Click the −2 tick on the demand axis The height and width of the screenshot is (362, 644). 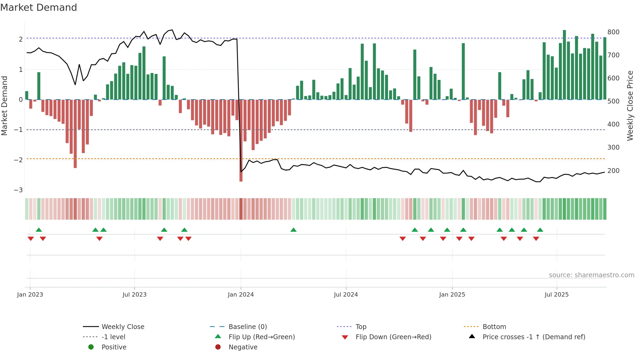click(x=18, y=160)
